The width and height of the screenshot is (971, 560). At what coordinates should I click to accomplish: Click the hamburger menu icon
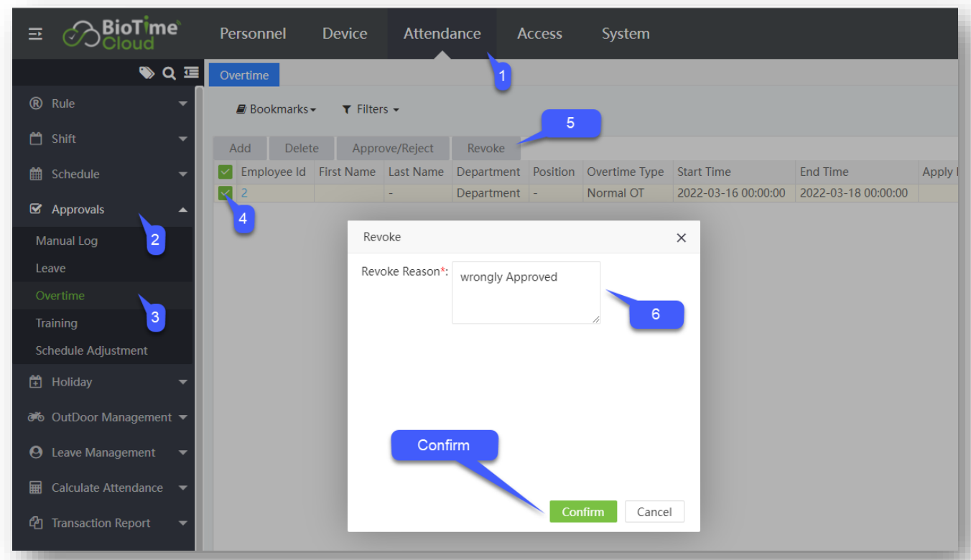tap(35, 34)
